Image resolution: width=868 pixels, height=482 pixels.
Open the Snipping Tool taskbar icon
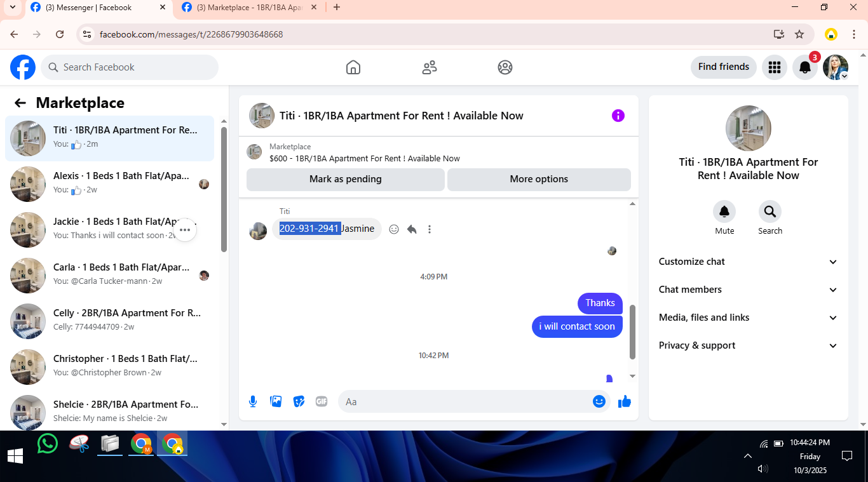pyautogui.click(x=79, y=443)
